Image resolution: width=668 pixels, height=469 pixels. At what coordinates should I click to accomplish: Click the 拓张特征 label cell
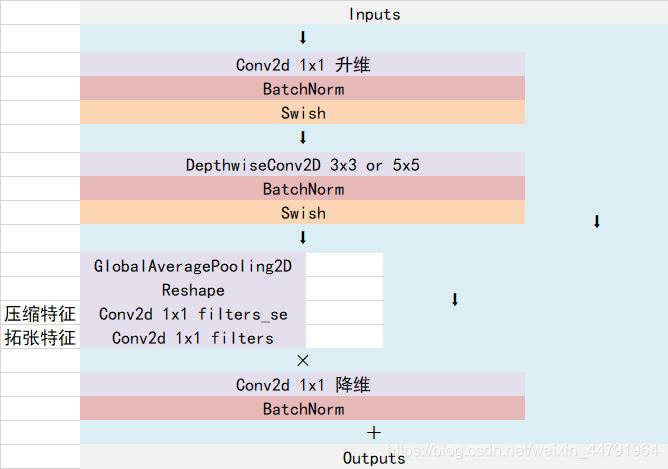point(40,337)
